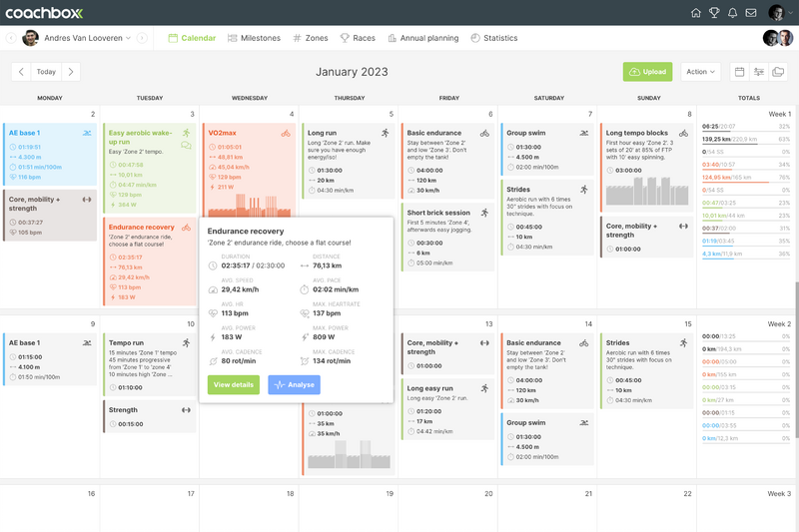Open the trophy icon in top bar
Viewport: 799px width, 532px height.
714,12
